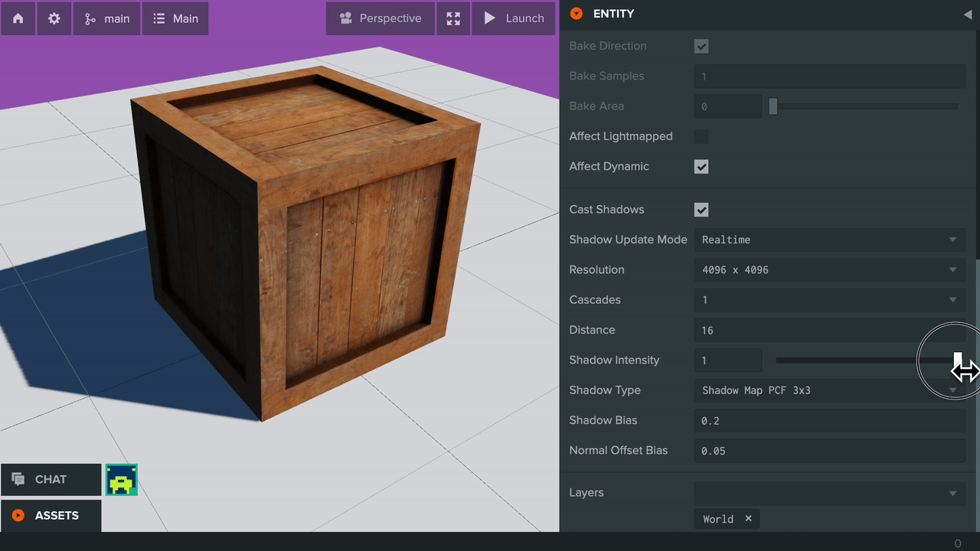
Task: Open the settings gear icon
Action: [54, 18]
